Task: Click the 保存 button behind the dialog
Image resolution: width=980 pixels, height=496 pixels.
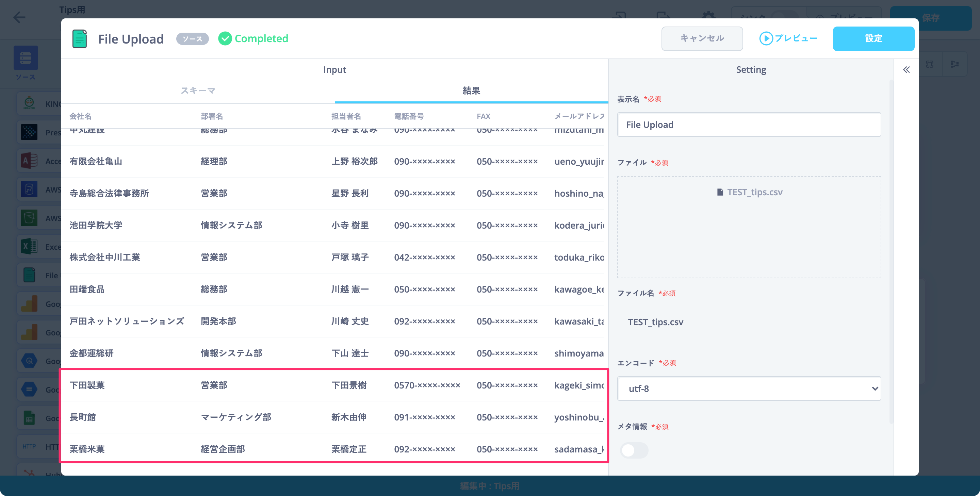Action: click(x=931, y=18)
